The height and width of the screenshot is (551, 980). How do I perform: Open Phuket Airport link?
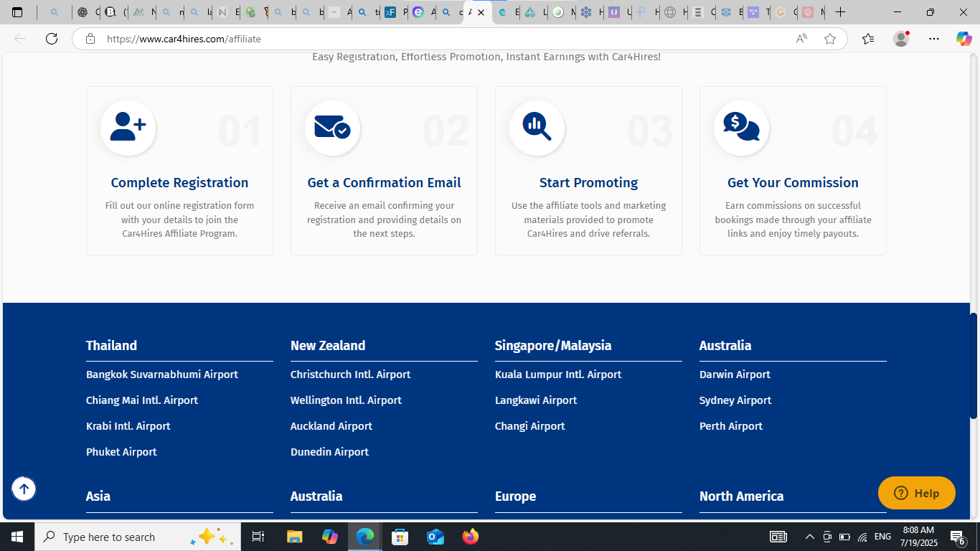[121, 452]
